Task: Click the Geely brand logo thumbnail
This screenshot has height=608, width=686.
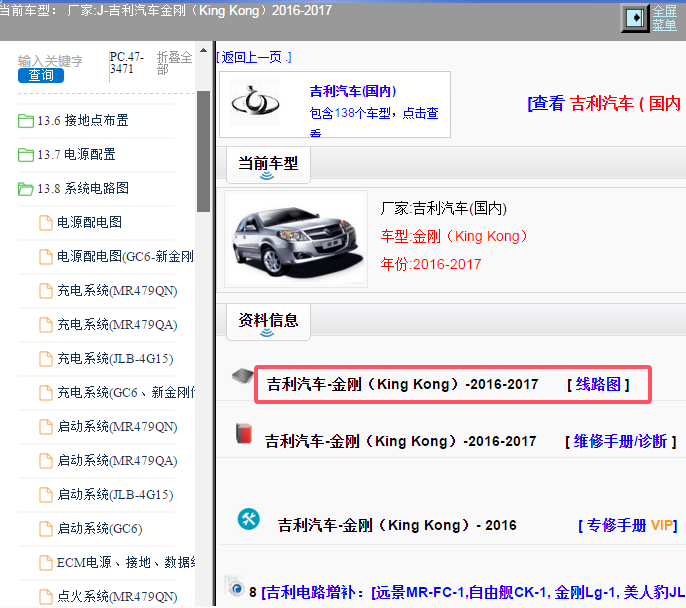Action: pyautogui.click(x=255, y=101)
